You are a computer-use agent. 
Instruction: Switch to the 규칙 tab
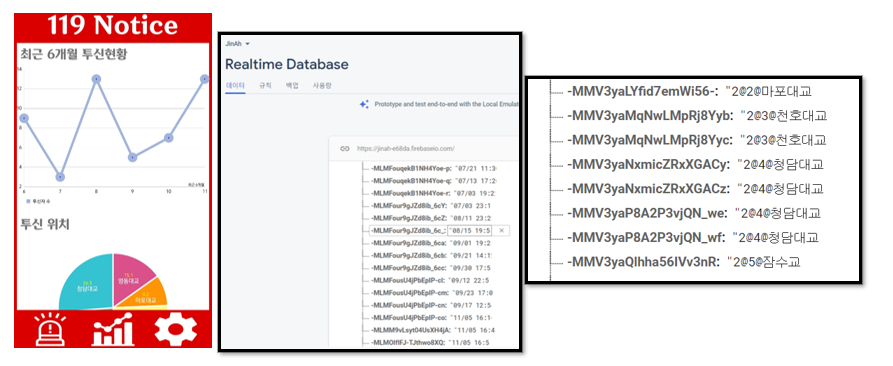point(265,85)
